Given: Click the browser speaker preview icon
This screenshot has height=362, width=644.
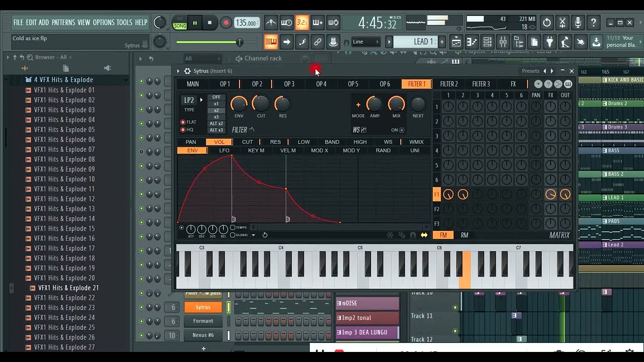Looking at the screenshot, I should [107, 68].
